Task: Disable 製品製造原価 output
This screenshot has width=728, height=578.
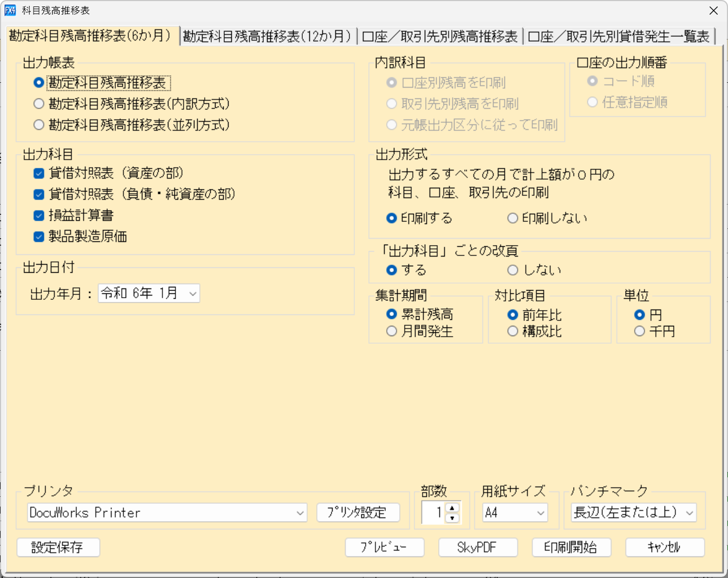Action: 38,236
